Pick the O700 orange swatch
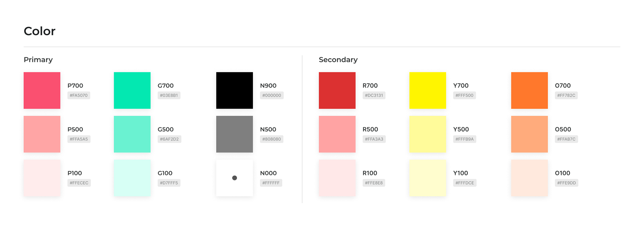The width and height of the screenshot is (644, 230). click(529, 91)
